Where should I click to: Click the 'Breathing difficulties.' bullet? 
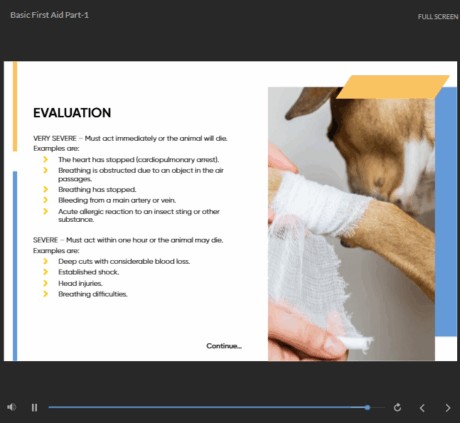[x=93, y=294]
